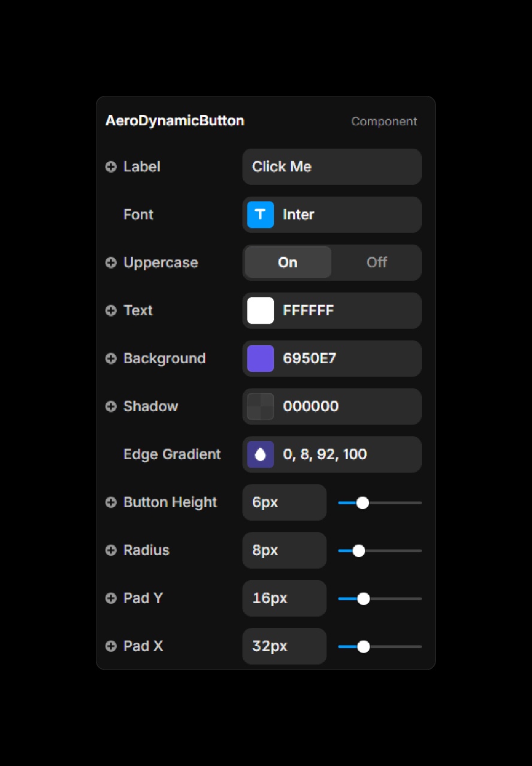
Task: Click the plus icon next to Uppercase
Action: point(111,263)
